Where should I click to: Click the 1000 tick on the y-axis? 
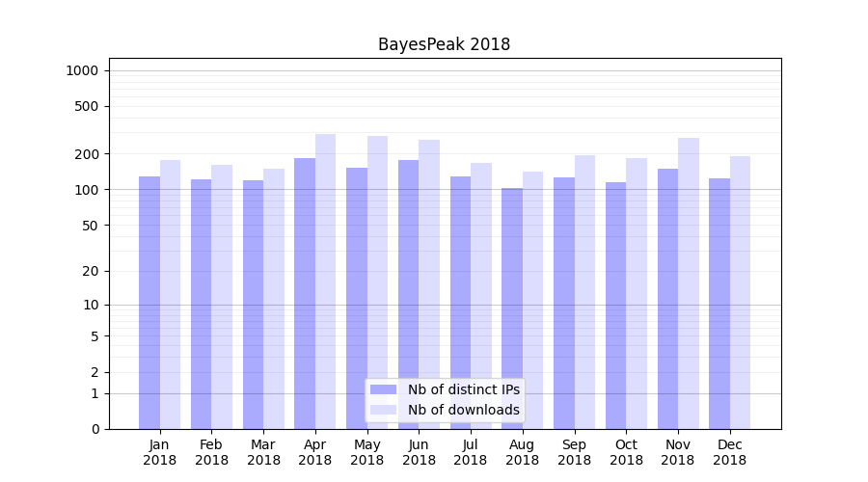[81, 70]
